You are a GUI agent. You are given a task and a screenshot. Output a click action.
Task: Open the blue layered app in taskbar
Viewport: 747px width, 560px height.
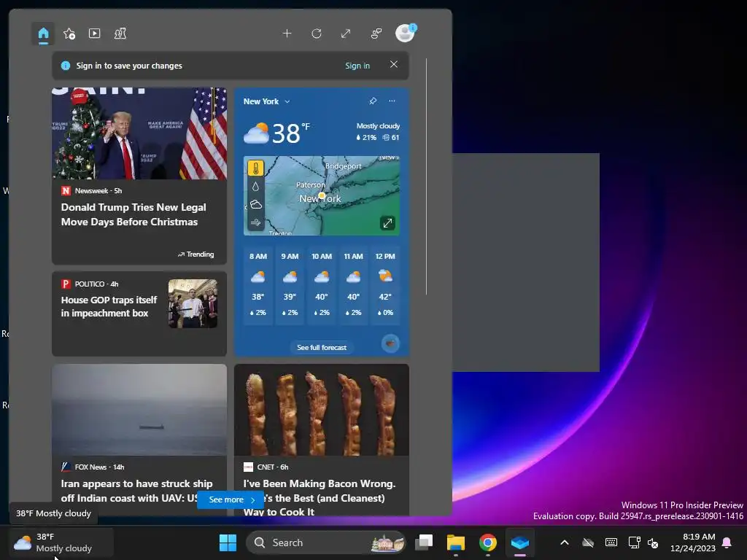point(519,542)
